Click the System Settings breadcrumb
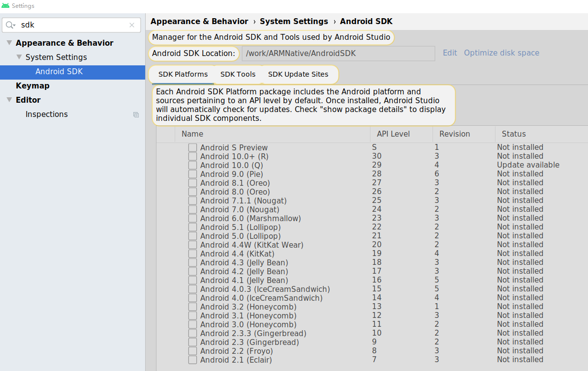Image resolution: width=588 pixels, height=371 pixels. pyautogui.click(x=294, y=21)
